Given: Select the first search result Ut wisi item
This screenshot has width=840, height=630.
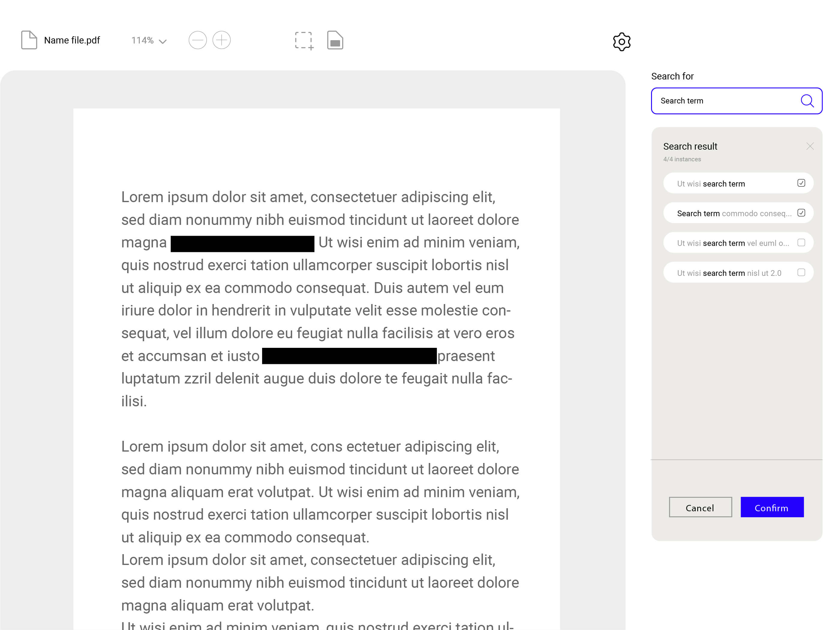Looking at the screenshot, I should tap(737, 183).
